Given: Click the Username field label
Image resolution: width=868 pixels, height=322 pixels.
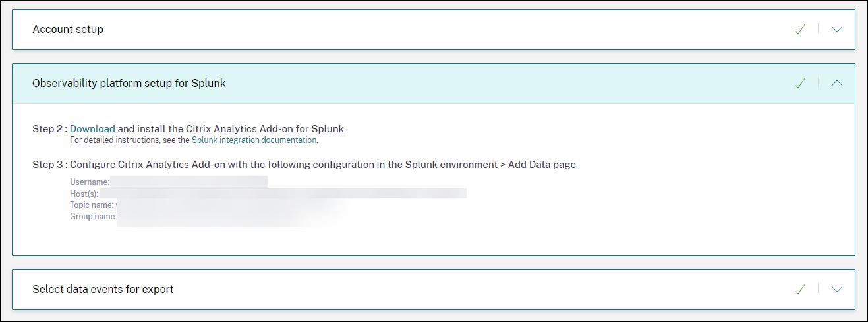Looking at the screenshot, I should pos(90,182).
